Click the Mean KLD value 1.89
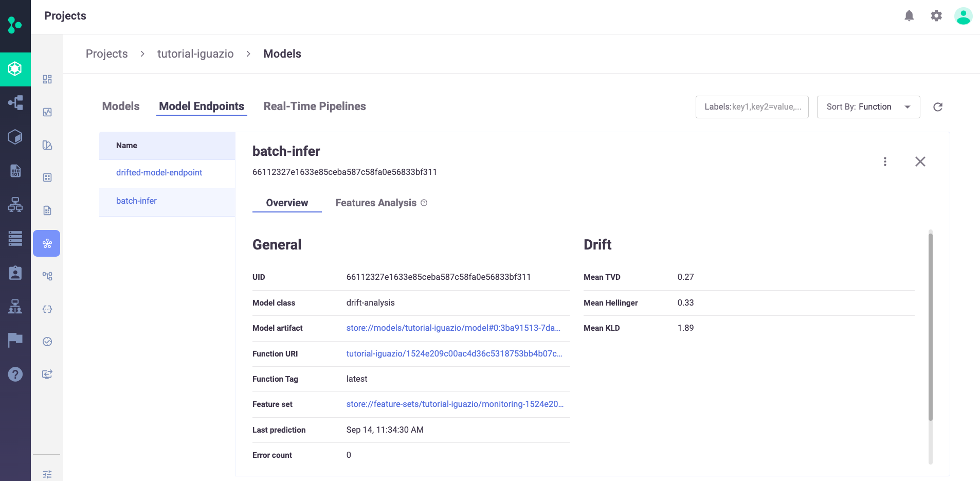 pyautogui.click(x=685, y=328)
